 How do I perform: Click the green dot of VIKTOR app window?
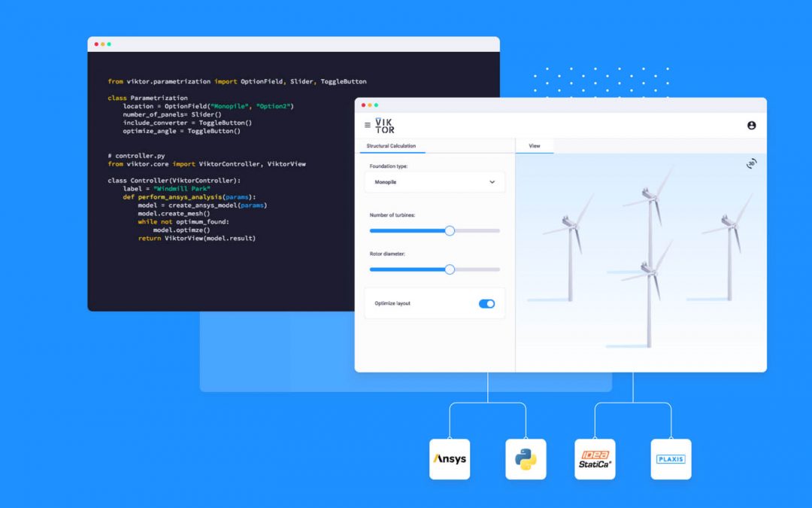tap(376, 105)
